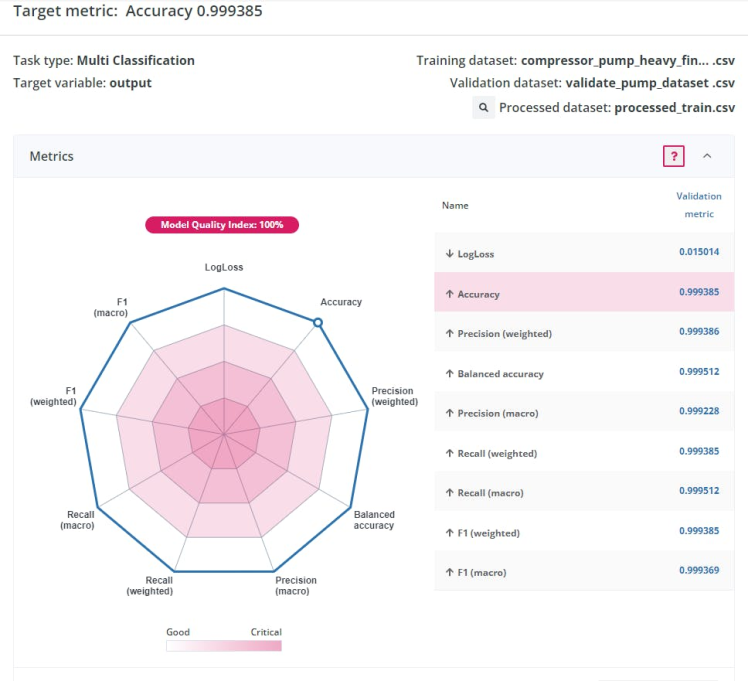Click the Accuracy point on radar chart

tap(317, 322)
